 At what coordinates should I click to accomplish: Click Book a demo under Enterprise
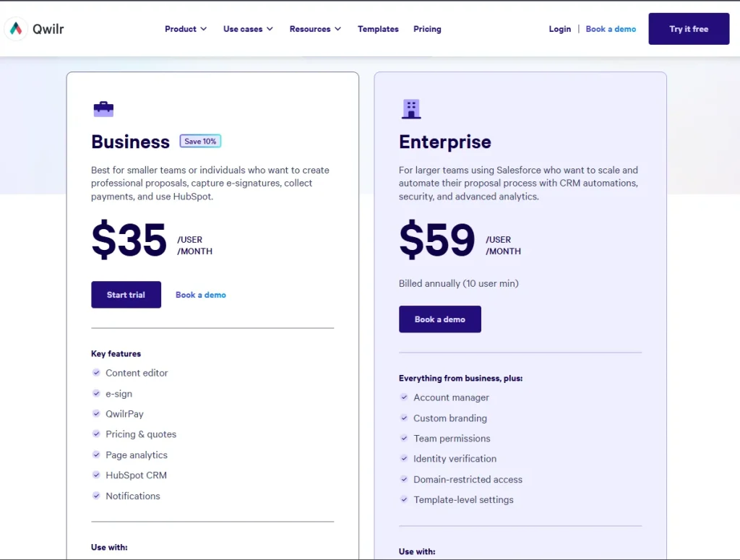click(x=439, y=319)
